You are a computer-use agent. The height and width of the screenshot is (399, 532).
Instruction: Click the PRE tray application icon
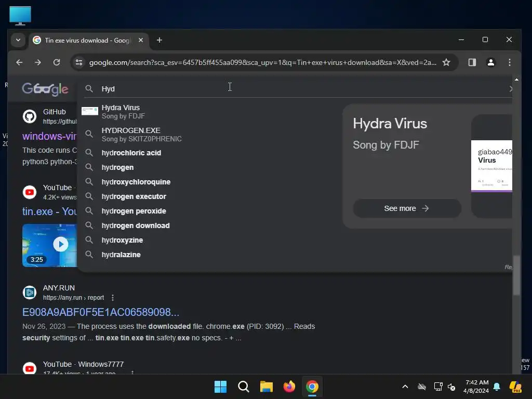515,387
